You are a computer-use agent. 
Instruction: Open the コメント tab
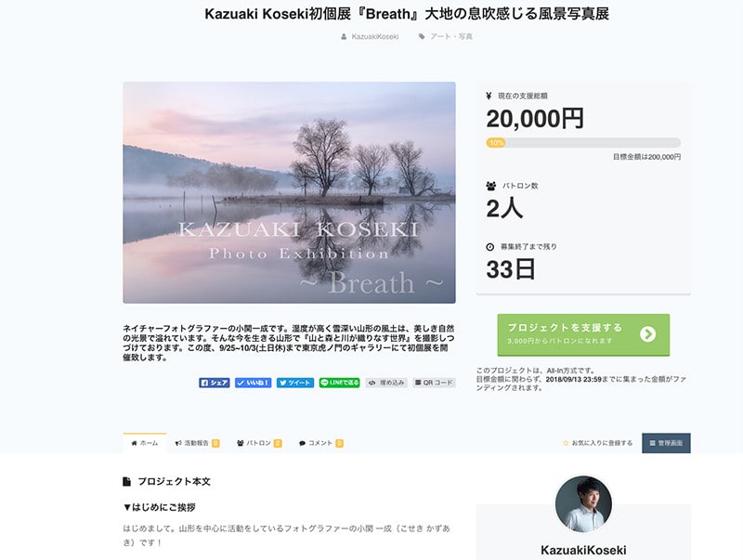[320, 443]
